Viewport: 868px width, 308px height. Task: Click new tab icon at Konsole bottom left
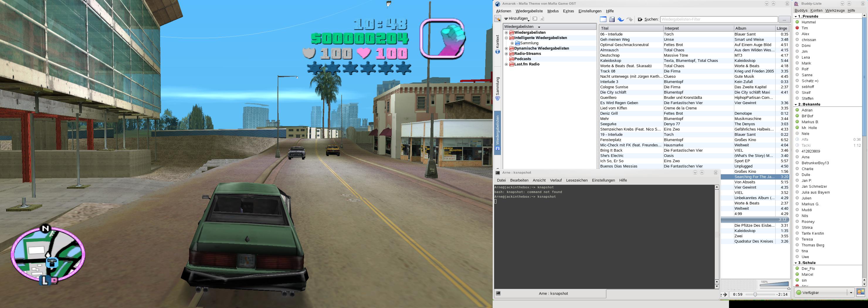[498, 293]
